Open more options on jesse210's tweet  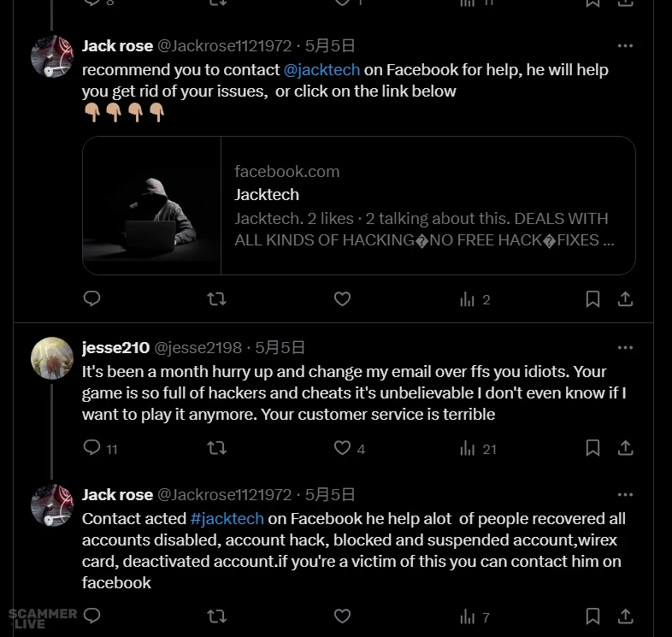coord(625,348)
